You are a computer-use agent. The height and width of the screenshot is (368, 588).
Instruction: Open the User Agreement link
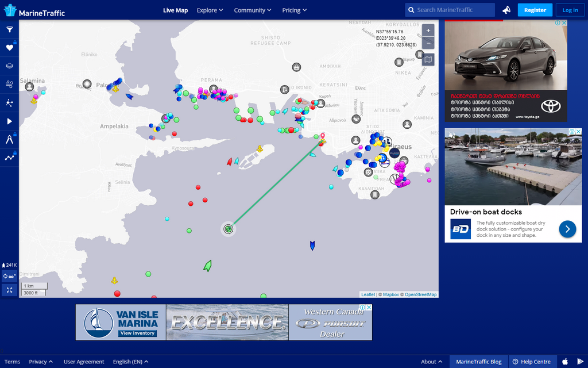point(84,362)
